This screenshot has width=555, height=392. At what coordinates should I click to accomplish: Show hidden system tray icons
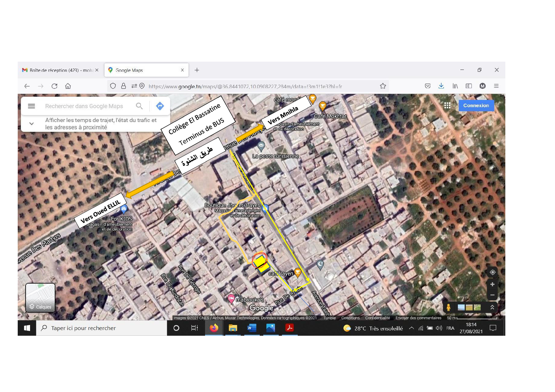411,328
